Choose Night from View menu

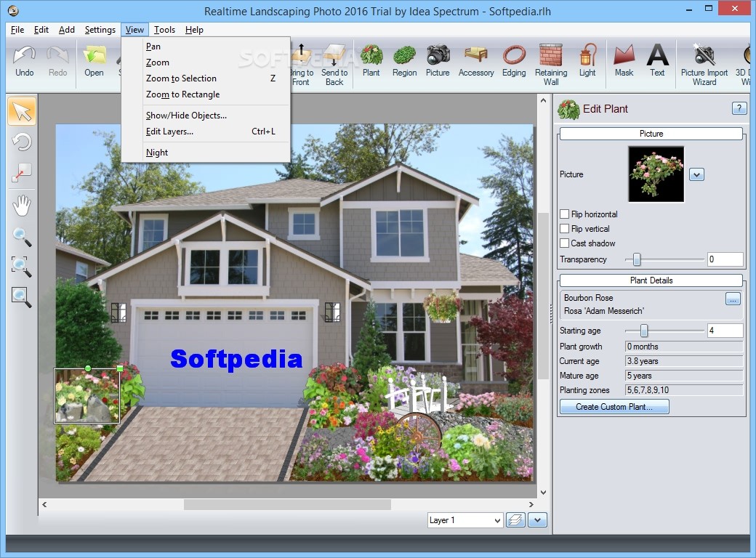click(x=206, y=153)
